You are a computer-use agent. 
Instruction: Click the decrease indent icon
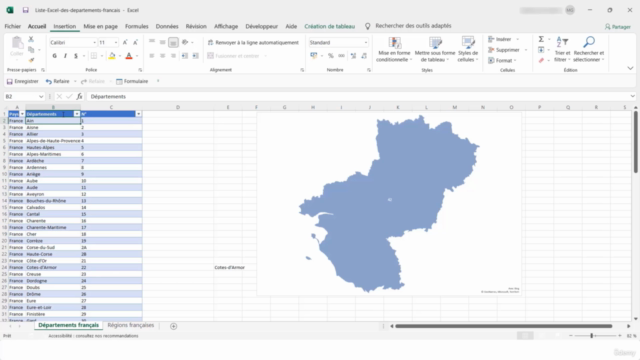tap(184, 56)
